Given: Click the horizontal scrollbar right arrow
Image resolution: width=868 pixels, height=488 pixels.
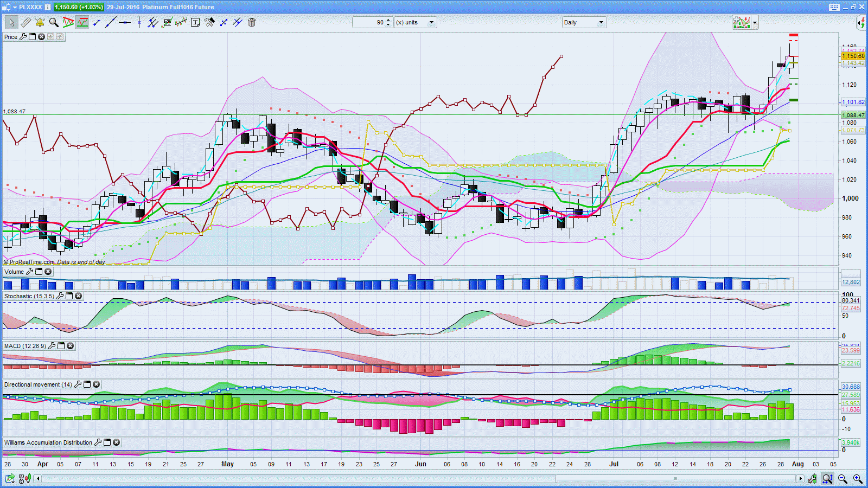Looking at the screenshot, I should click(800, 478).
